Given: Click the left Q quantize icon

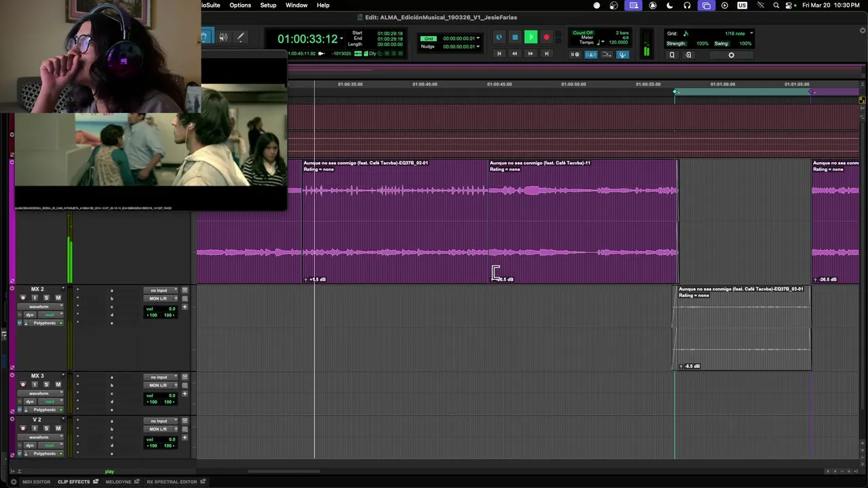Looking at the screenshot, I should [x=672, y=55].
